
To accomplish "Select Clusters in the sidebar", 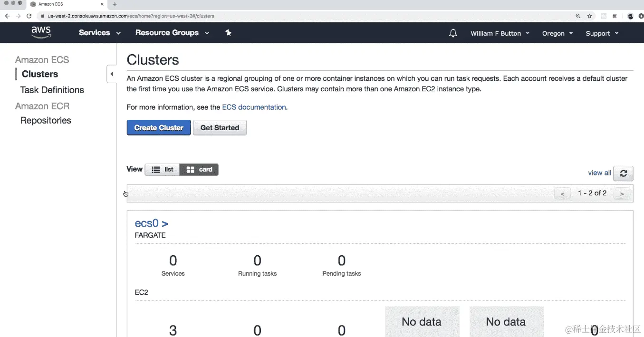I will 40,74.
